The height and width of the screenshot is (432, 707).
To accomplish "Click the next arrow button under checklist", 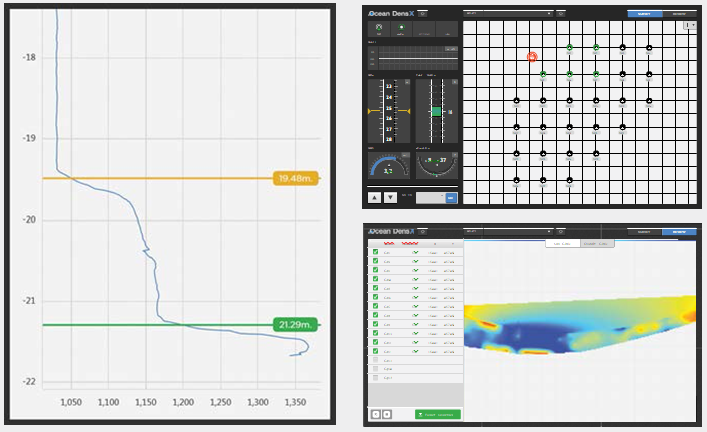I will 387,413.
